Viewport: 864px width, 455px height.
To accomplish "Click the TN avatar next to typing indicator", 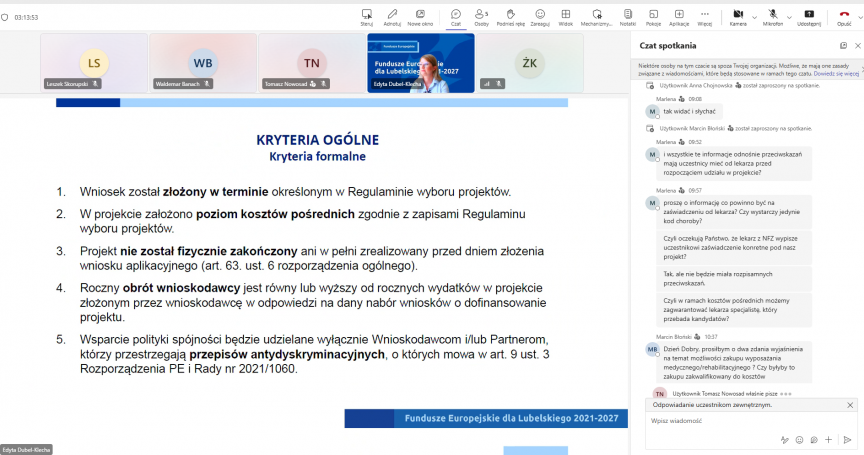I will [x=660, y=393].
